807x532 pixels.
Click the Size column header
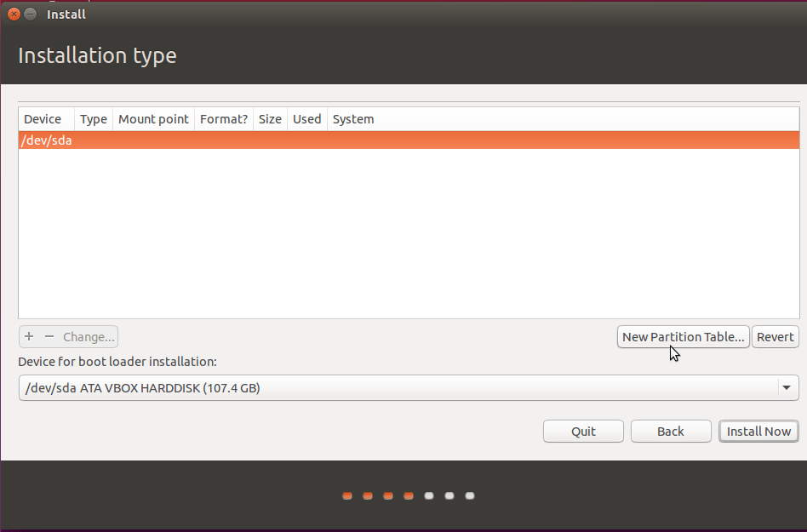coord(270,119)
